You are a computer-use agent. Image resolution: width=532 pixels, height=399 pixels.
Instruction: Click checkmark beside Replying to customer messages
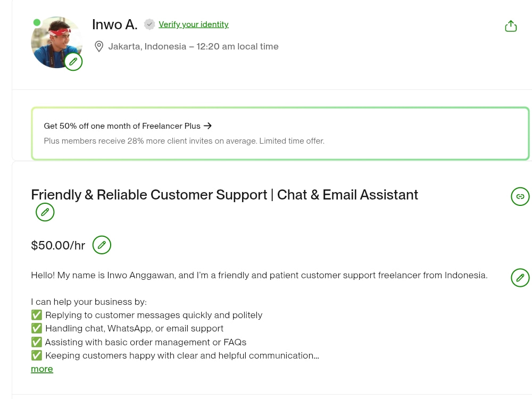pyautogui.click(x=37, y=315)
